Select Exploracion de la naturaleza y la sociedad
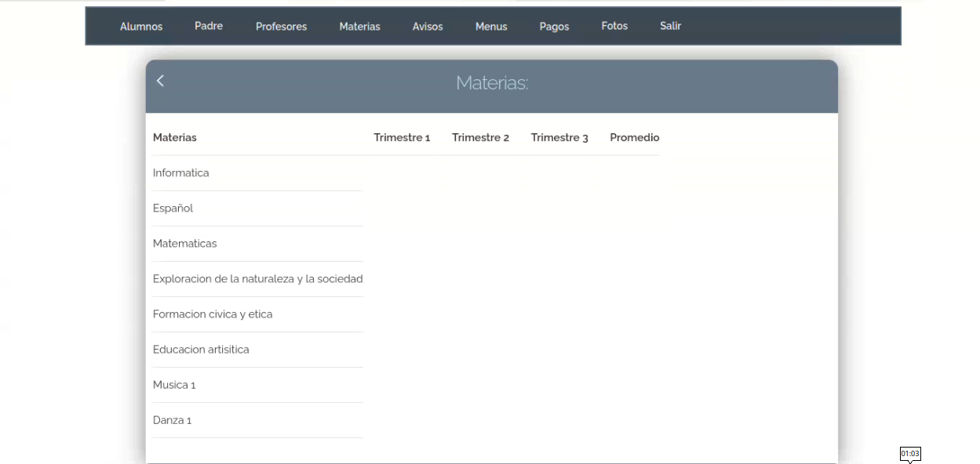980x464 pixels. (257, 279)
